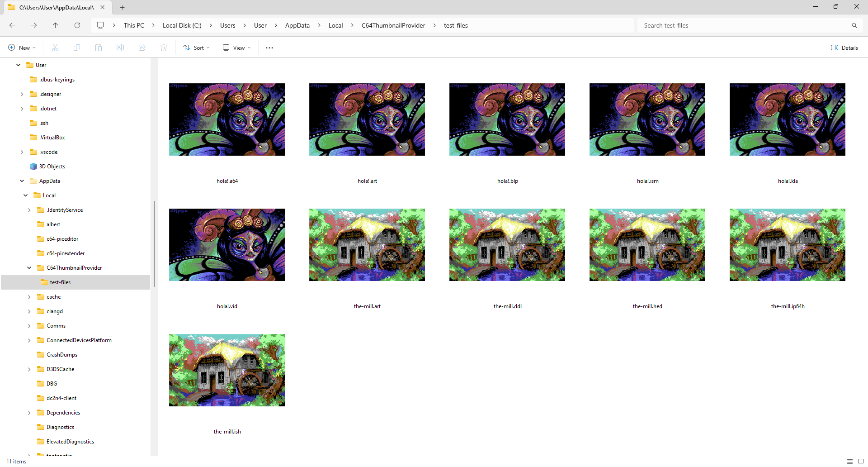Viewport: 868px width, 467px height.
Task: Select the the-mill.ddl file thumbnail
Action: point(507,245)
